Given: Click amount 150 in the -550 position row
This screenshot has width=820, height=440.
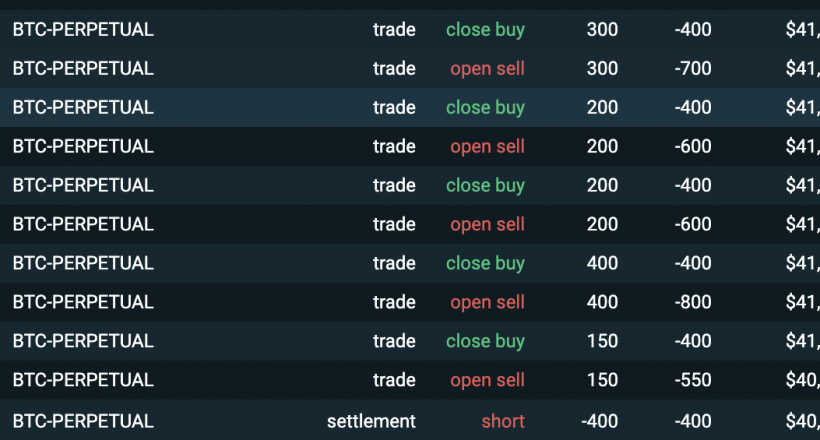Looking at the screenshot, I should 602,381.
